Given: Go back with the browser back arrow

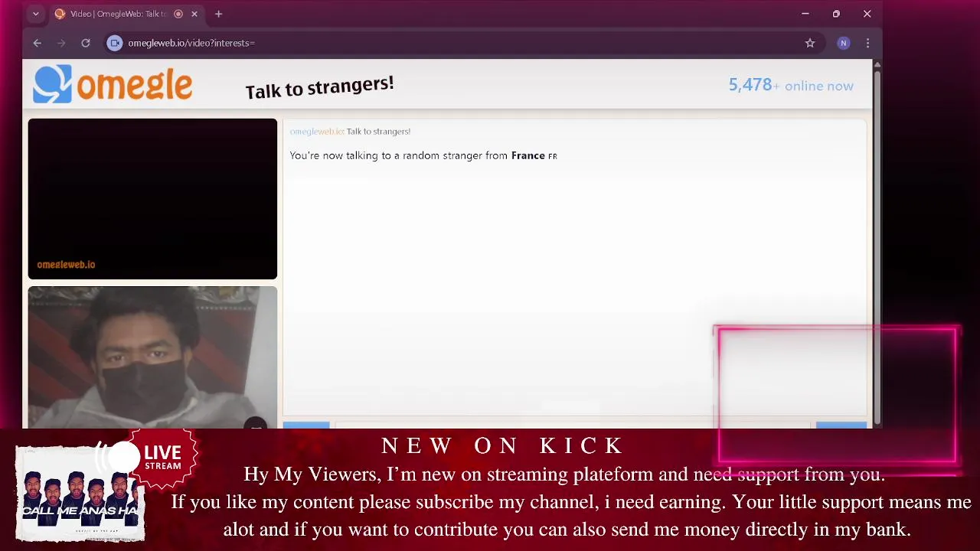Looking at the screenshot, I should [37, 43].
